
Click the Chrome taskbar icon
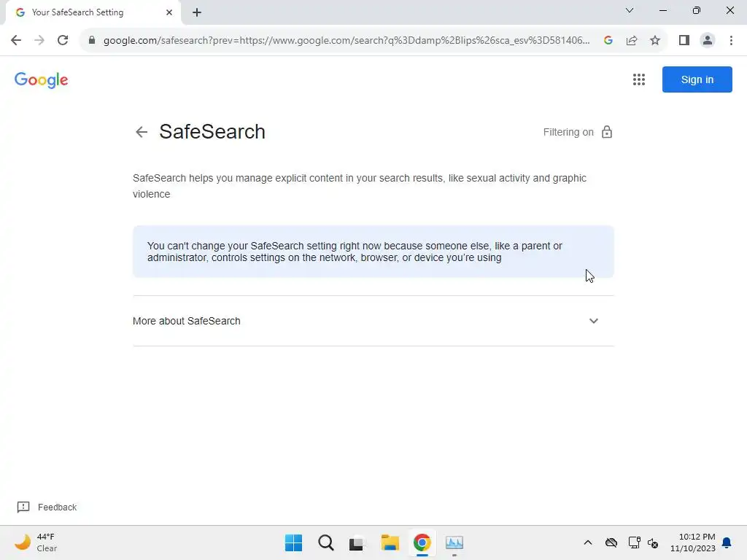[x=422, y=542]
